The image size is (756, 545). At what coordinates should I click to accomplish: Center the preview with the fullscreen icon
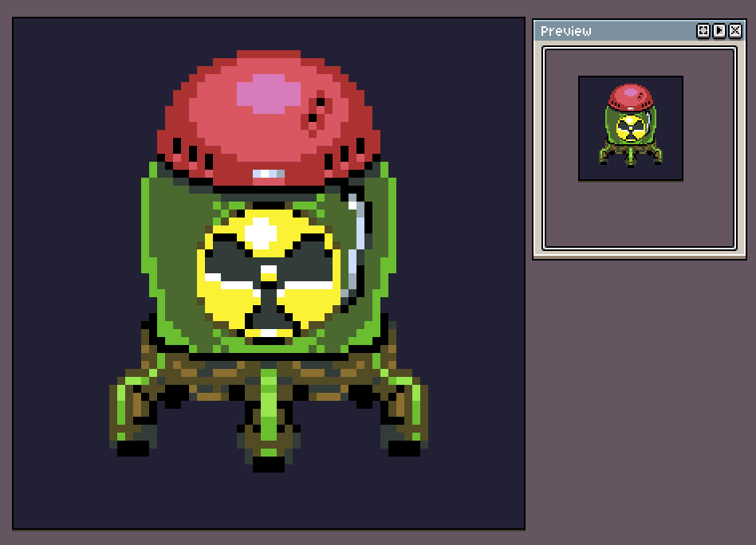coord(703,31)
